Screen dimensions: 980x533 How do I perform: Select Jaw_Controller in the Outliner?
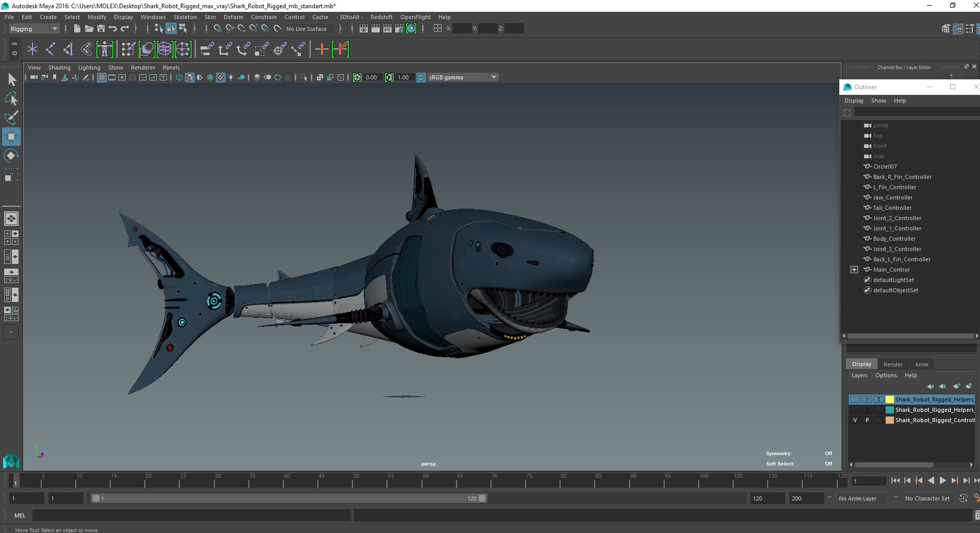click(892, 197)
